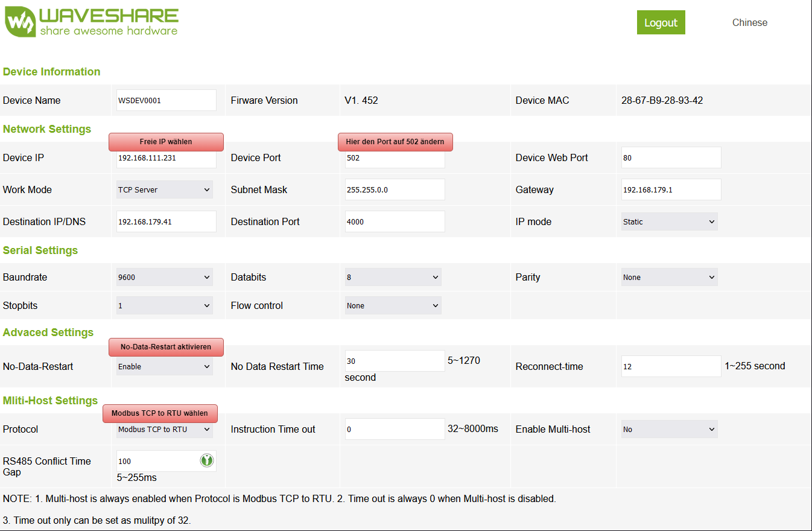Open the Databits selector
Image resolution: width=812 pixels, height=531 pixels.
point(393,278)
